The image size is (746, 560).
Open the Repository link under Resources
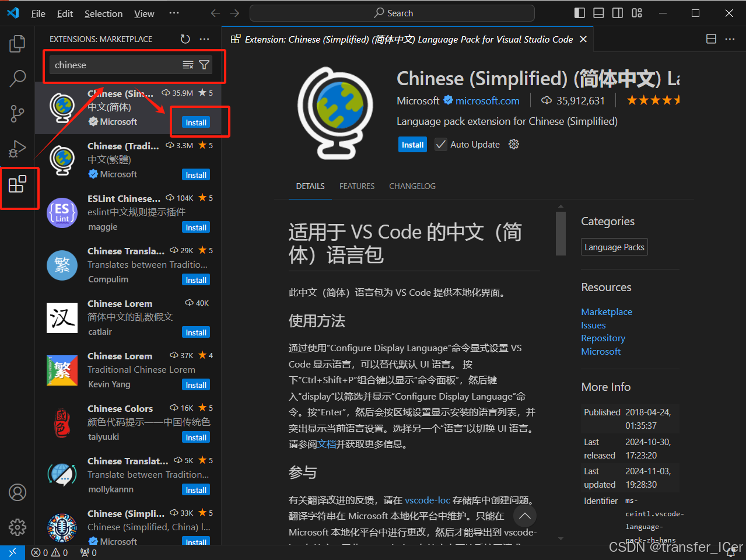pos(603,338)
